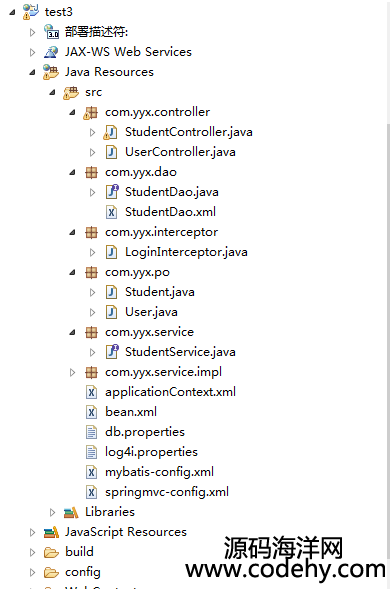Expand the Libraries node
390x589 pixels.
[x=52, y=512]
